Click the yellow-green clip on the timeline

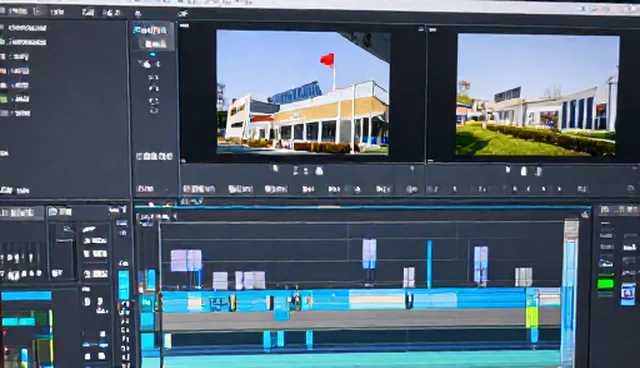pyautogui.click(x=532, y=317)
